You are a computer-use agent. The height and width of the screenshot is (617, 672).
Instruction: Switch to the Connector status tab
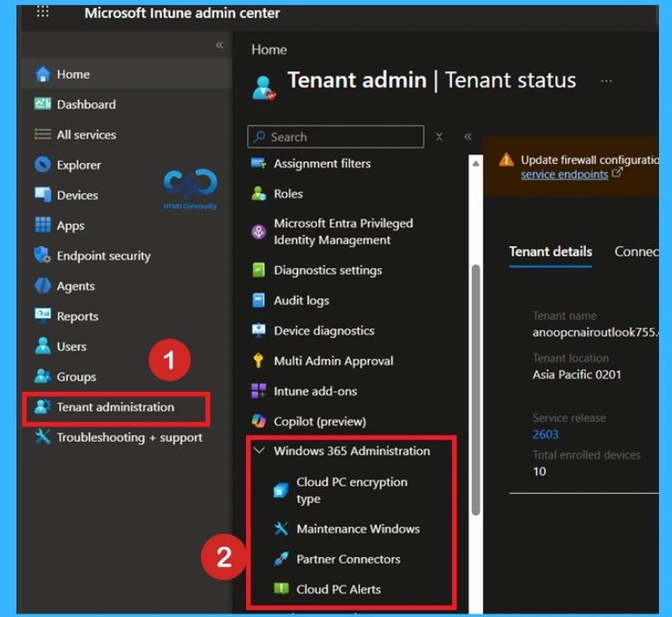636,251
